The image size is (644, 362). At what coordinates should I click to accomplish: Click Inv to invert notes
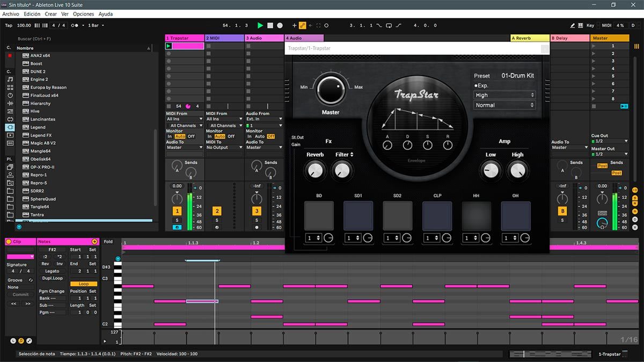59,264
